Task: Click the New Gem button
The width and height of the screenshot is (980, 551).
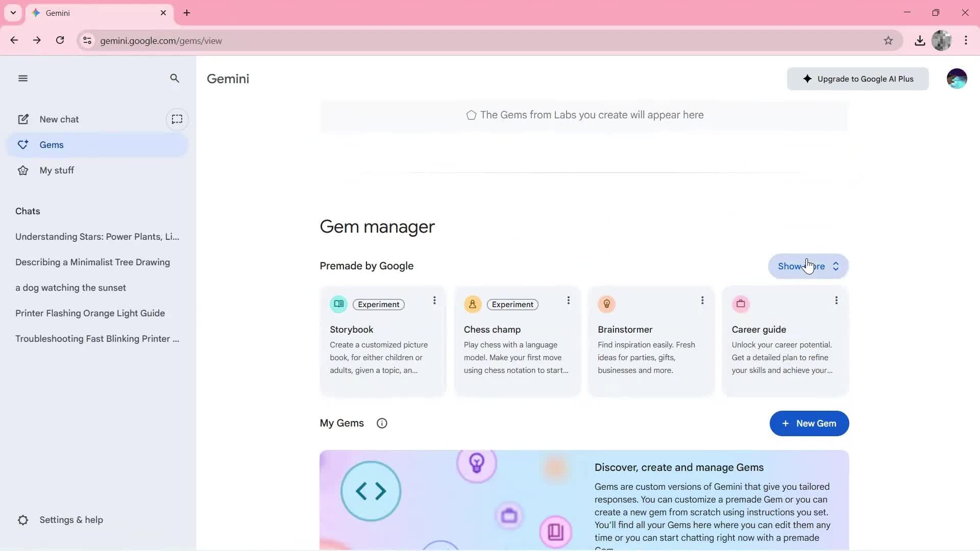Action: (x=809, y=423)
